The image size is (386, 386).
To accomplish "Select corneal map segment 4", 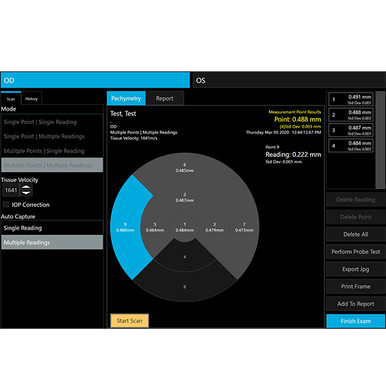I will [185, 257].
